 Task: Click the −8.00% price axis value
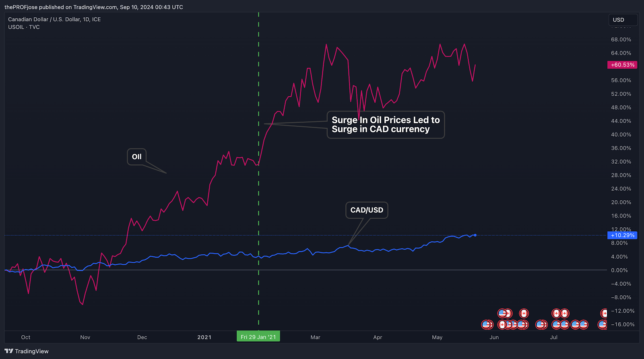[621, 297]
